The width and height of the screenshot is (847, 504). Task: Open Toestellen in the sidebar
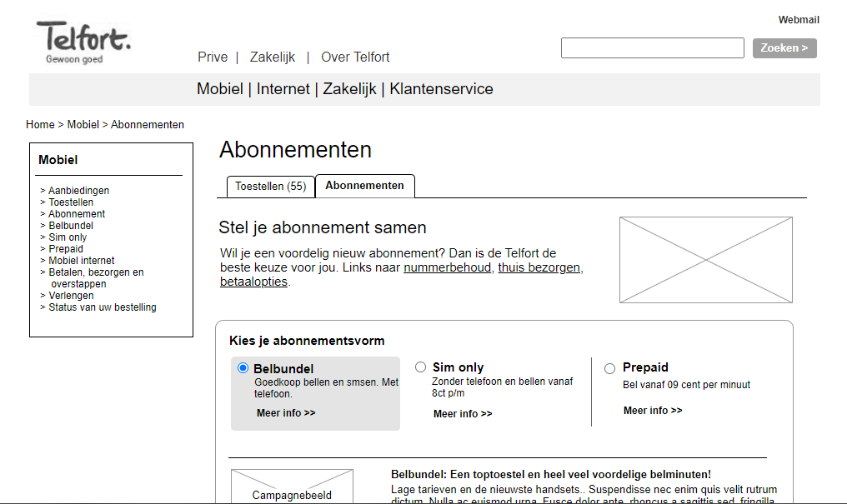click(71, 202)
